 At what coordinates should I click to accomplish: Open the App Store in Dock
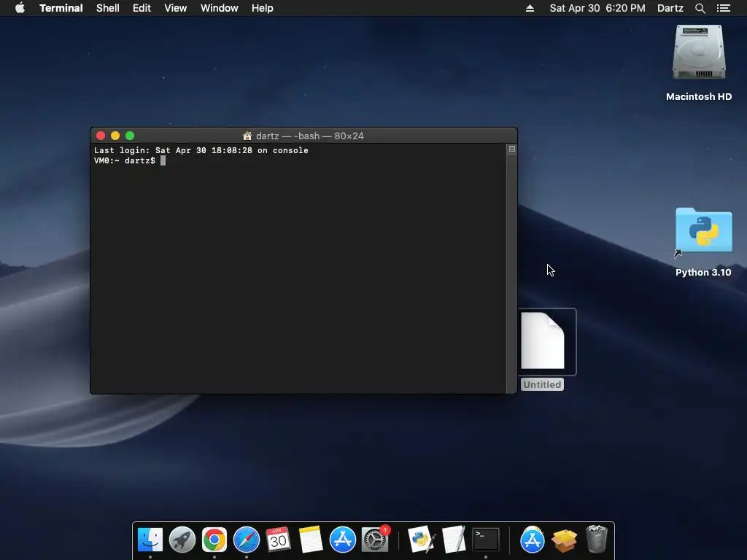point(343,540)
